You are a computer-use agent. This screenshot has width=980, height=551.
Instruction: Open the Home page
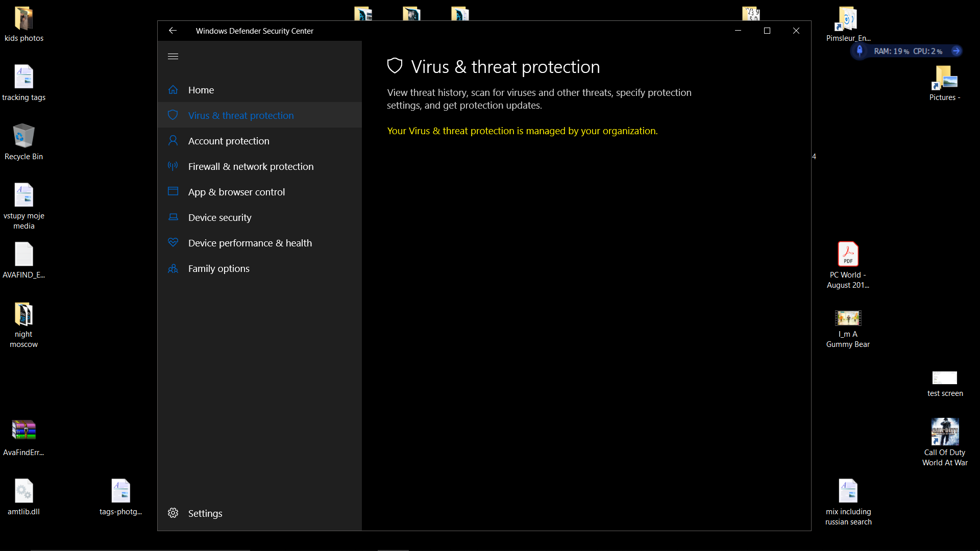click(x=260, y=90)
